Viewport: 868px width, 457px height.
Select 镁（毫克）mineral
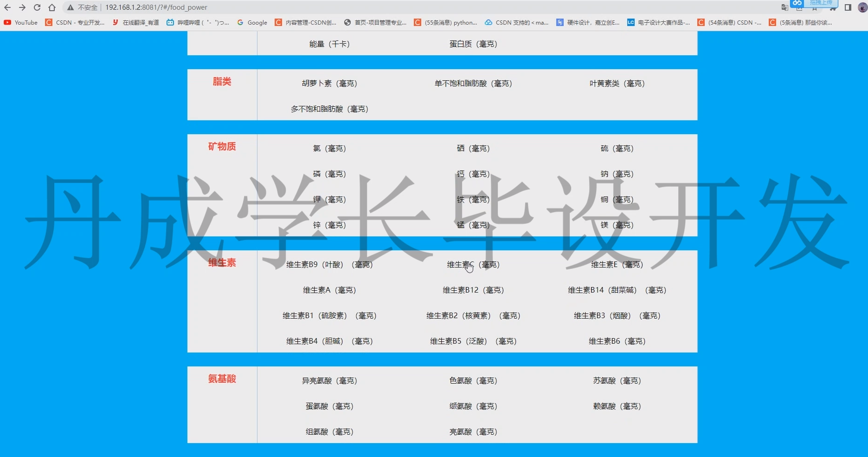click(617, 225)
